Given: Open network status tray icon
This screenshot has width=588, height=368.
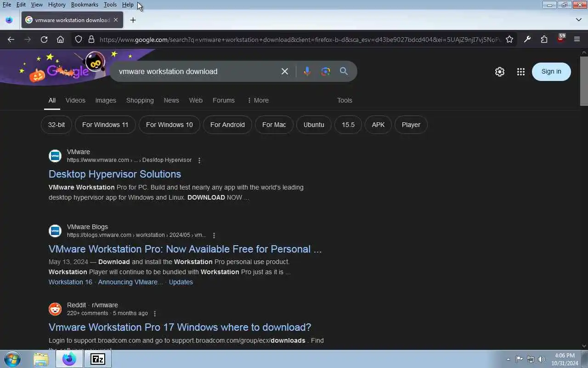Looking at the screenshot, I should (531, 359).
